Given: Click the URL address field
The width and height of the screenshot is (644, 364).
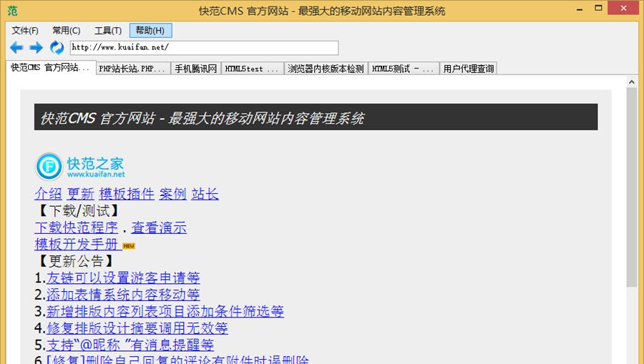Looking at the screenshot, I should tap(204, 48).
